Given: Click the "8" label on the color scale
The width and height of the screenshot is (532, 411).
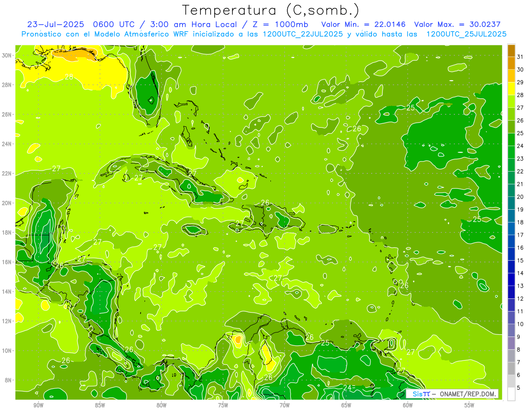Looking at the screenshot, I should click(x=519, y=349).
